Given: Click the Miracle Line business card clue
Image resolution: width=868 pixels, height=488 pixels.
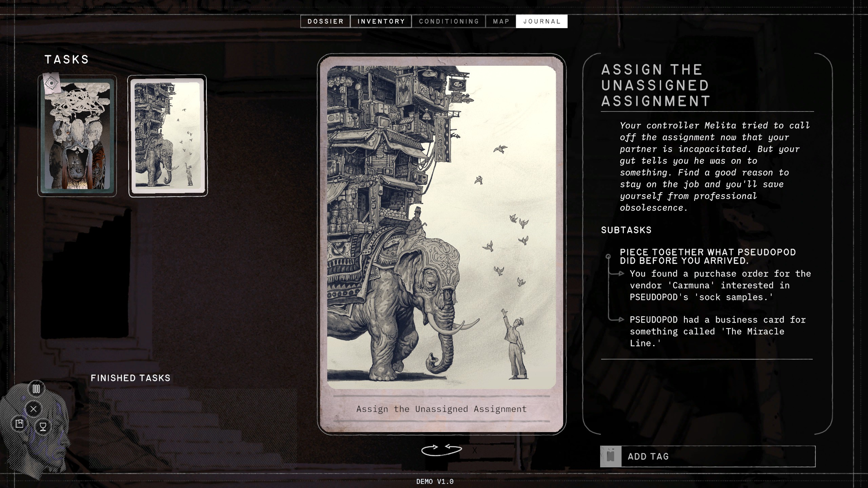Looking at the screenshot, I should tap(717, 331).
